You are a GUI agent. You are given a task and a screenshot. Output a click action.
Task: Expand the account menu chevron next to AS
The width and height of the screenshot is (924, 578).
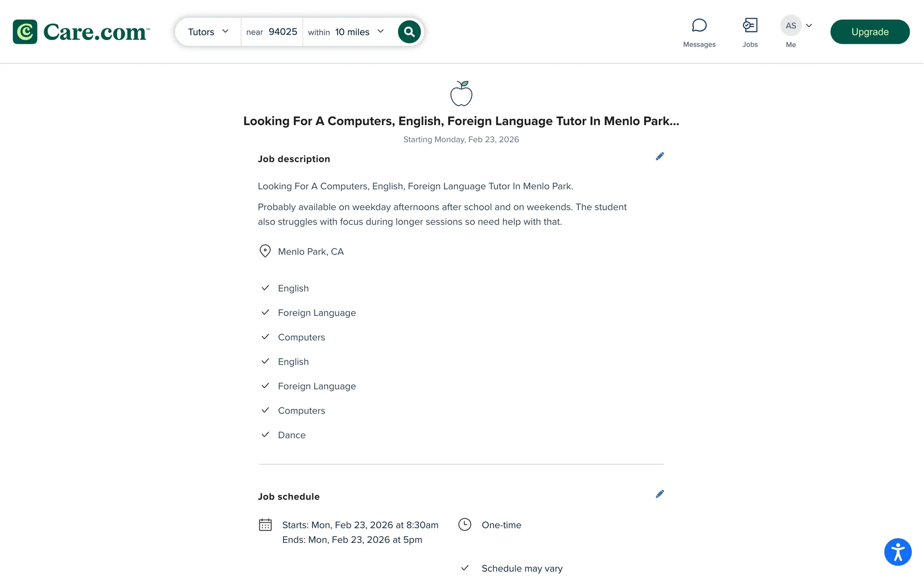pyautogui.click(x=809, y=26)
